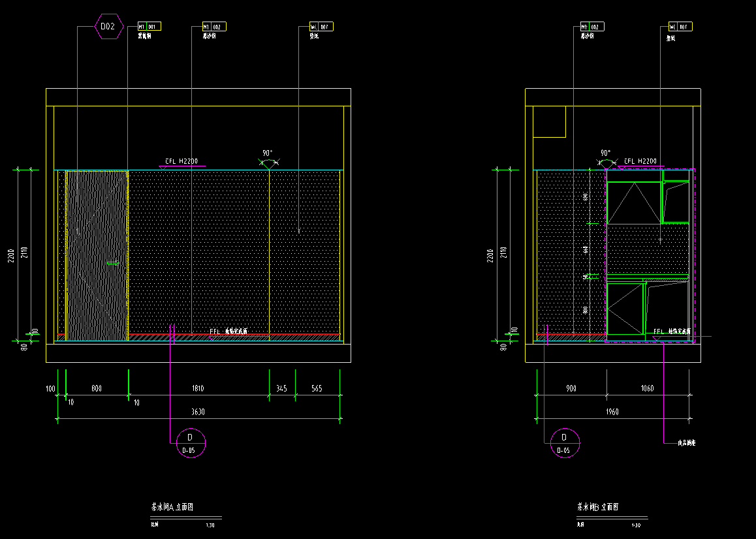Click the CFL H2200 level marker on left
The width and height of the screenshot is (756, 539).
click(x=181, y=162)
